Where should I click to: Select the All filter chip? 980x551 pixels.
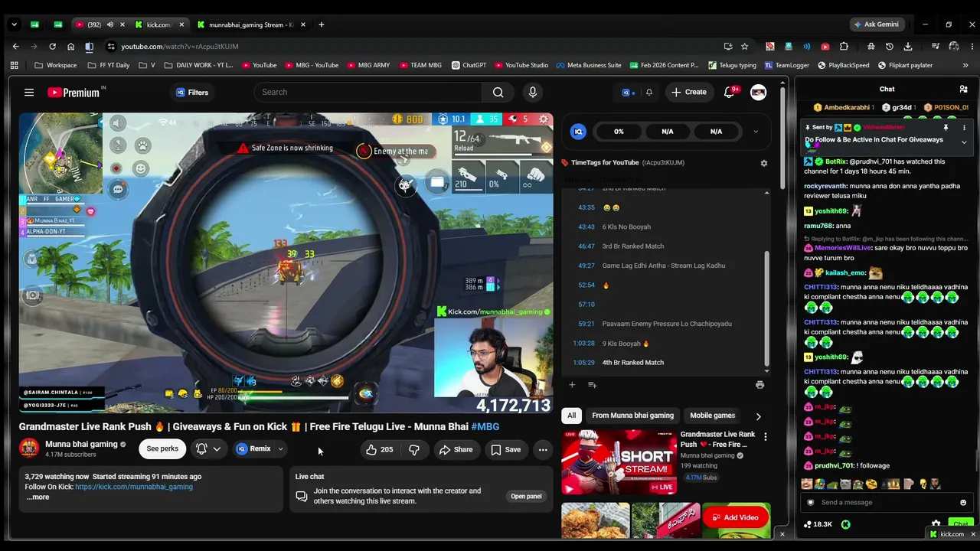click(571, 416)
